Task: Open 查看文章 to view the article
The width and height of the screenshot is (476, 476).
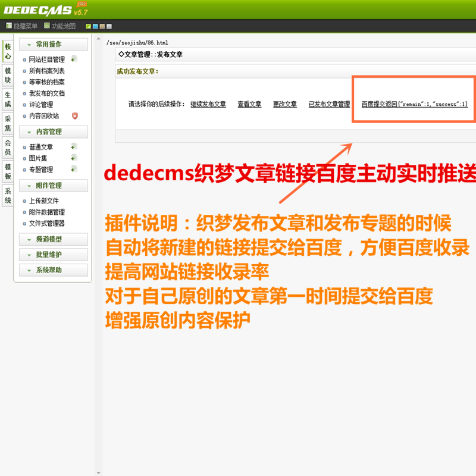Action: point(249,104)
